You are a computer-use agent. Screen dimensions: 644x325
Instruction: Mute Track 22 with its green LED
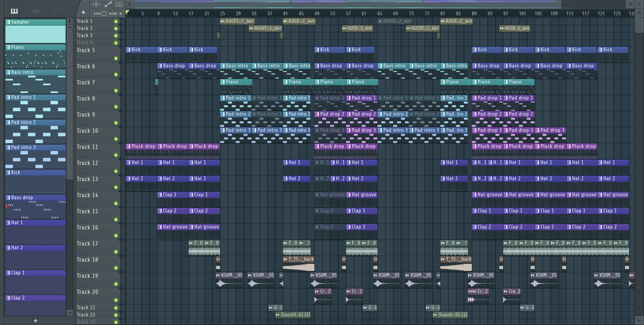[116, 315]
